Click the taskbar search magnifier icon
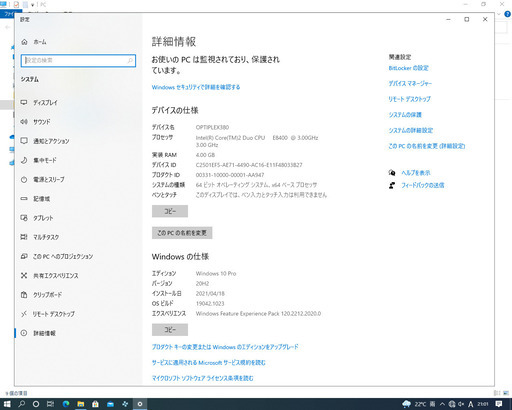The width and height of the screenshot is (512, 410). point(21,404)
